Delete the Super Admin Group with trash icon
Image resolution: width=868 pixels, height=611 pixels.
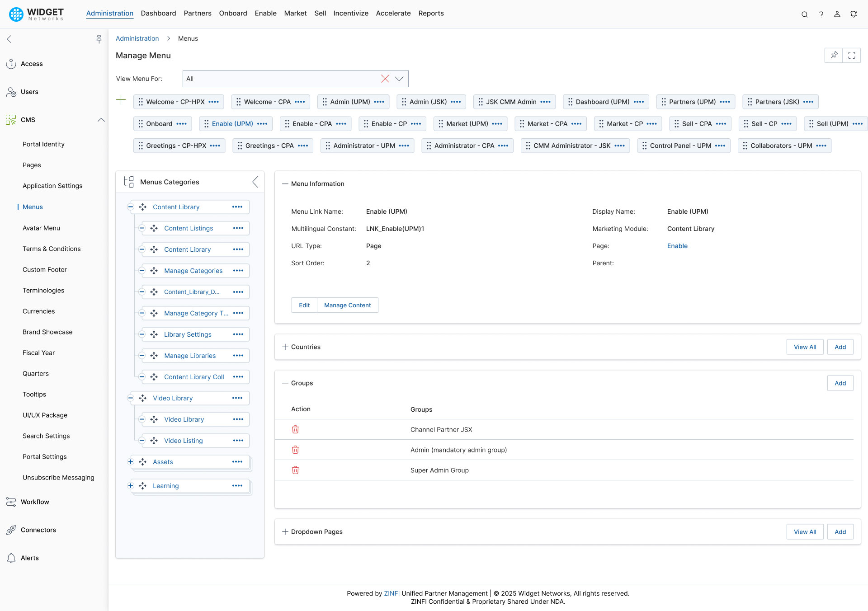pyautogui.click(x=296, y=470)
